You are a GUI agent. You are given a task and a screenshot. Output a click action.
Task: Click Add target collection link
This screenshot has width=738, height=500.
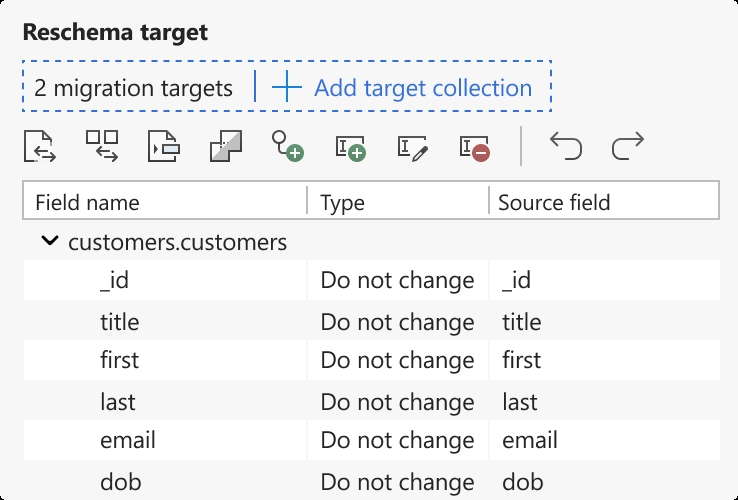pyautogui.click(x=423, y=88)
